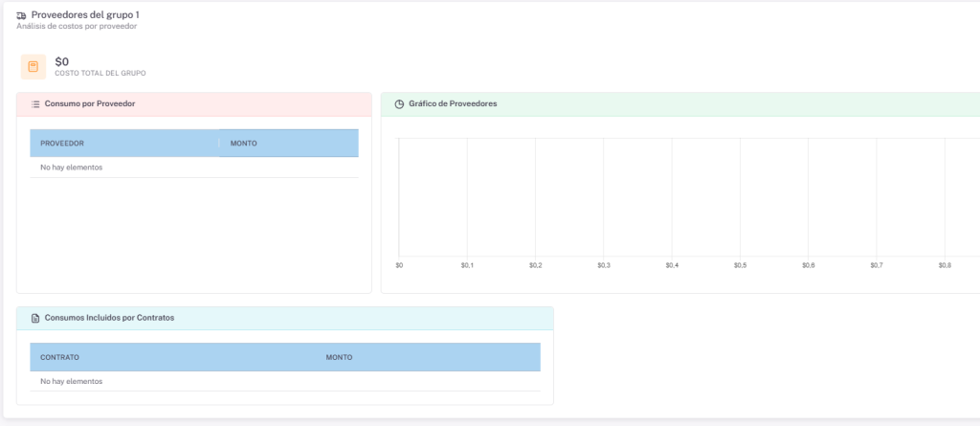Viewport: 980px width, 426px height.
Task: Click the Análisis de costos por proveedor subtitle
Action: [77, 27]
